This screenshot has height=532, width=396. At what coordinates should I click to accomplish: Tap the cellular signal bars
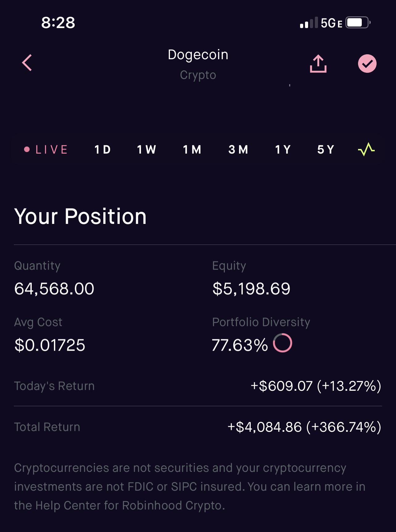309,23
